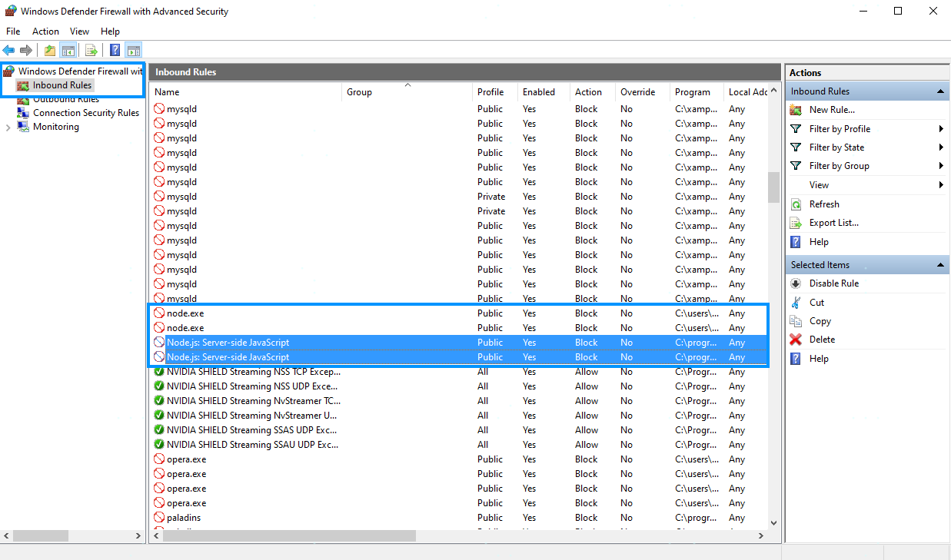
Task: Open the View menu in the menu bar
Action: click(x=80, y=31)
